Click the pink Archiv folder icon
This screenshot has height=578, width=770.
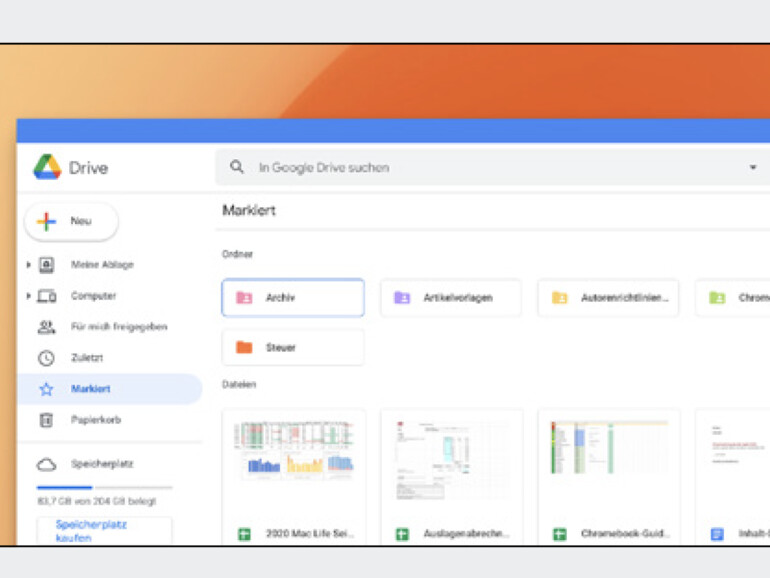click(x=244, y=298)
